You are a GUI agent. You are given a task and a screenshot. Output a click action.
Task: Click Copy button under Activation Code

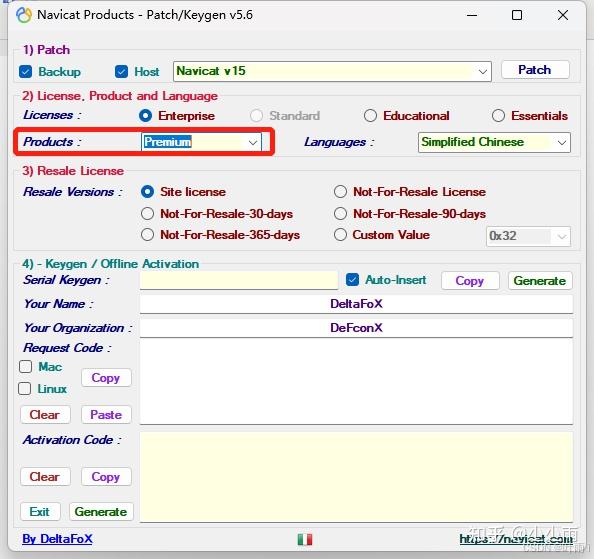[106, 477]
